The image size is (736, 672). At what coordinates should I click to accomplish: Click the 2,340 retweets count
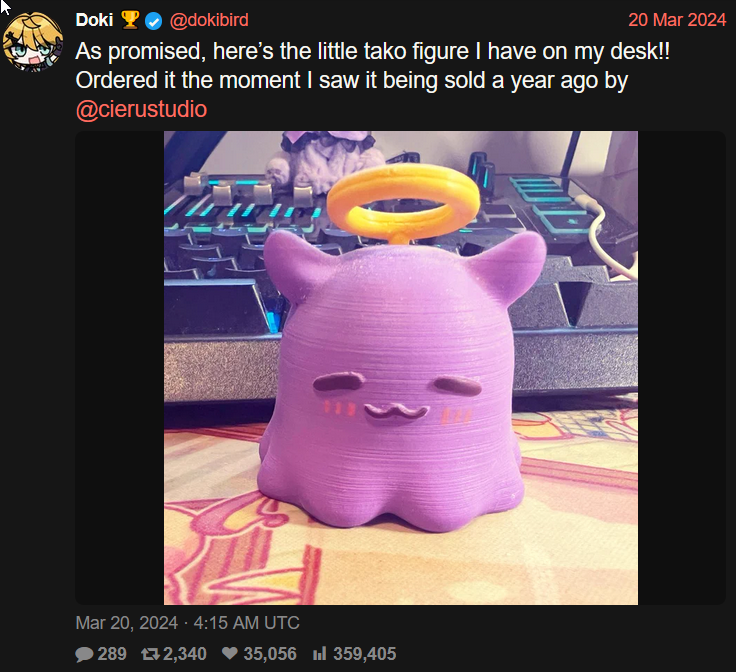[184, 654]
